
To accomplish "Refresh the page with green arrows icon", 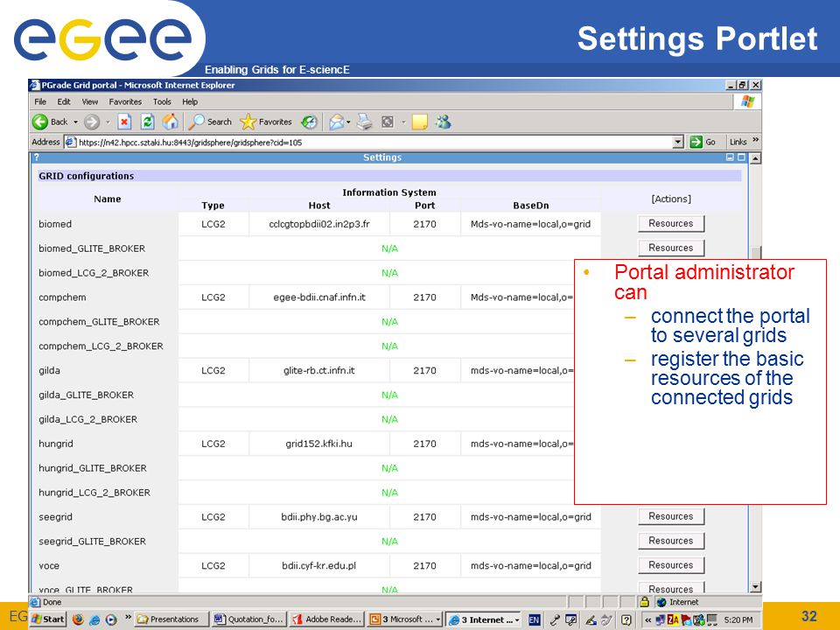I will [x=147, y=122].
